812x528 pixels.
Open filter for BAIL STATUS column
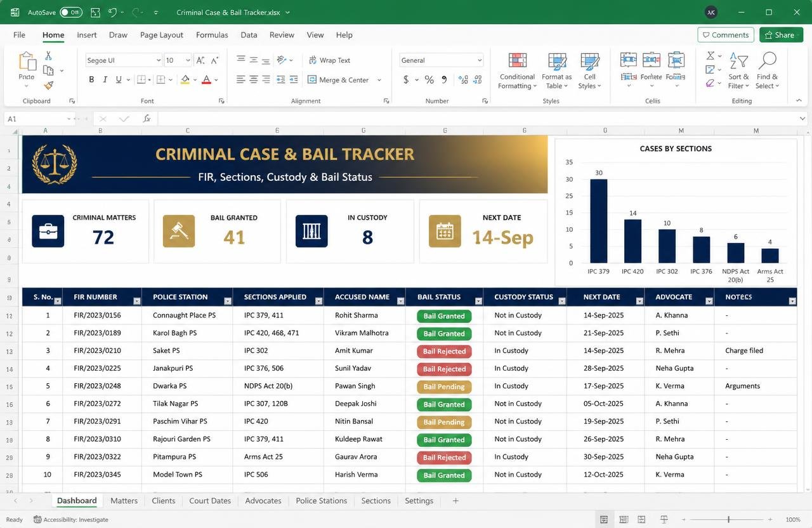[478, 301]
